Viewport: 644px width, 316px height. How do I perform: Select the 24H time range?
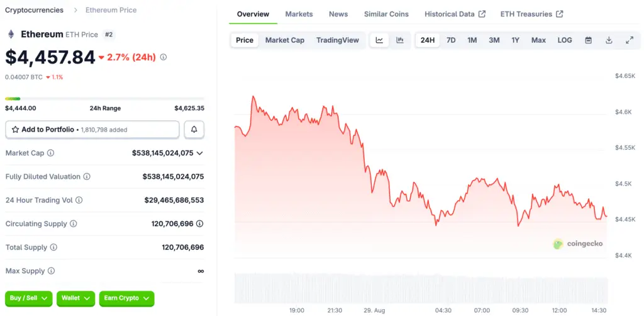coord(428,40)
